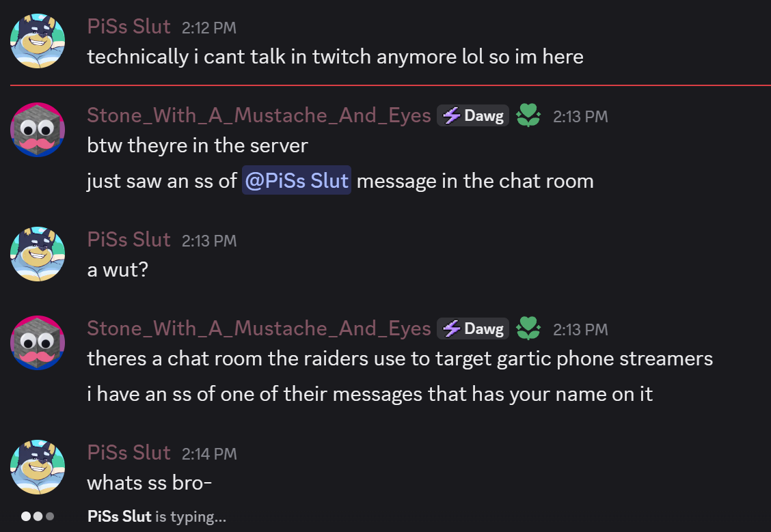
Task: Click PiSs Slut's avatar beside "a wut?"
Action: [38, 253]
